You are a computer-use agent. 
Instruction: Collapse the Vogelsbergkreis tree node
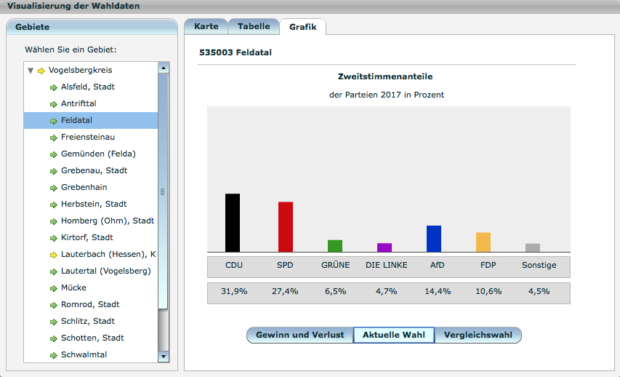(x=30, y=70)
